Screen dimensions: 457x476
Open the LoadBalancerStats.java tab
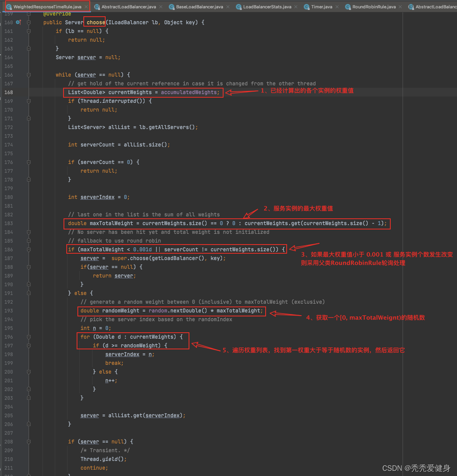pyautogui.click(x=267, y=7)
